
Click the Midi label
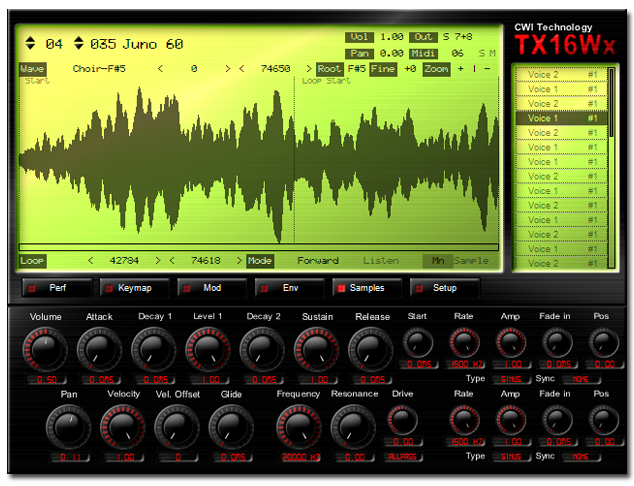click(423, 53)
